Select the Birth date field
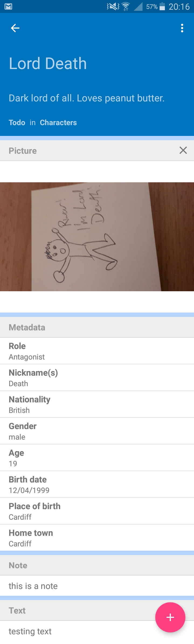 (97, 484)
